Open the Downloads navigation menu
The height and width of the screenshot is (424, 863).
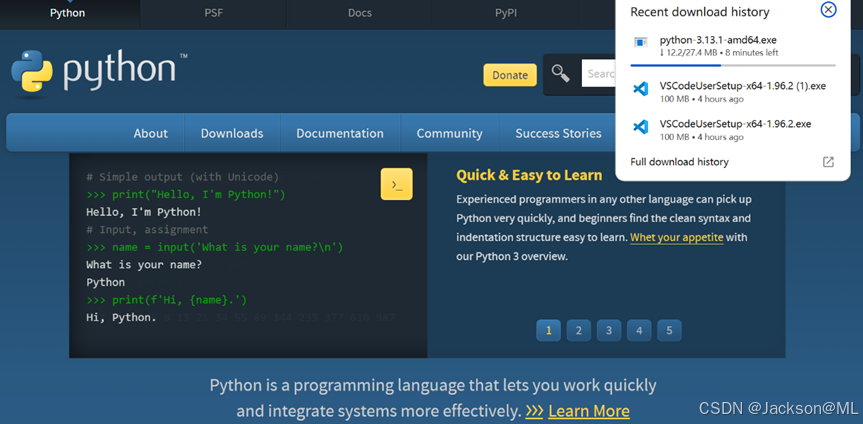click(x=232, y=133)
